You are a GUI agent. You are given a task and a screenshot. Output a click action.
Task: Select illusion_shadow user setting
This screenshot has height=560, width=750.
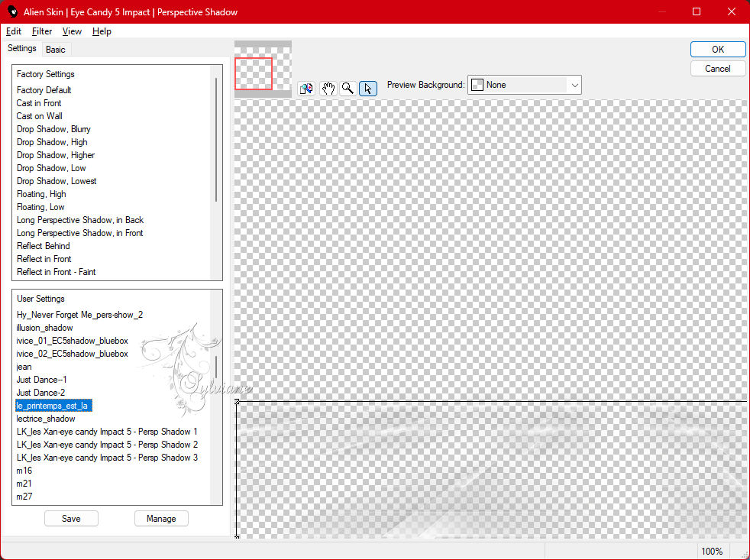44,328
